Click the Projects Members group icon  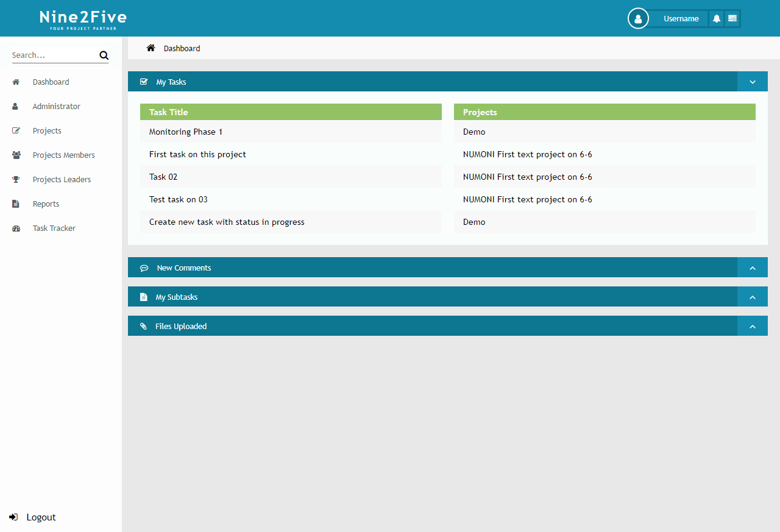[16, 155]
